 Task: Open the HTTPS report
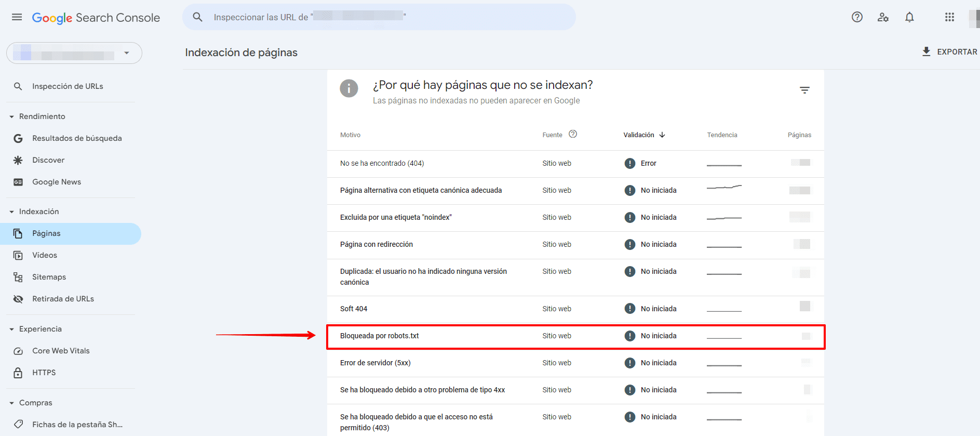coord(71,373)
